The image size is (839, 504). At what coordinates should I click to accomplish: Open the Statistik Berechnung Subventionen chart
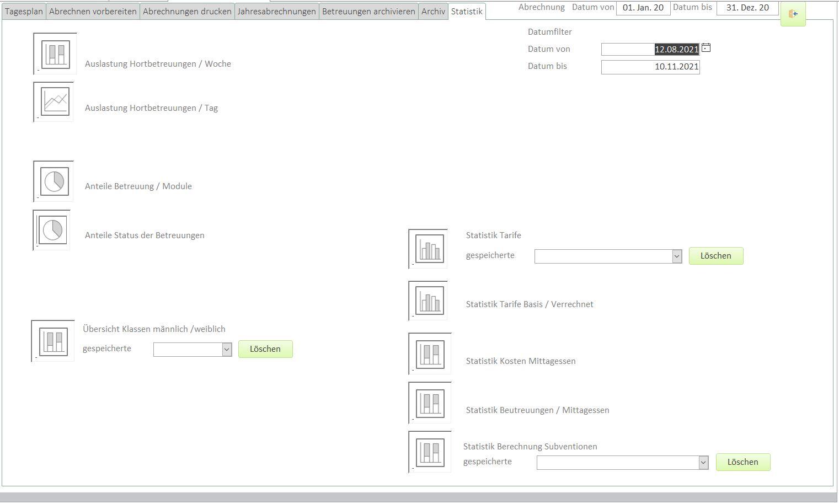(430, 452)
